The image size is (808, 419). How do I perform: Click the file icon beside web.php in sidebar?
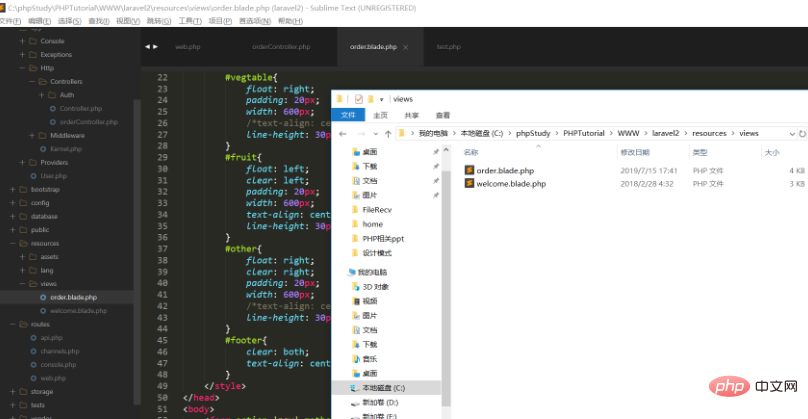pos(33,378)
